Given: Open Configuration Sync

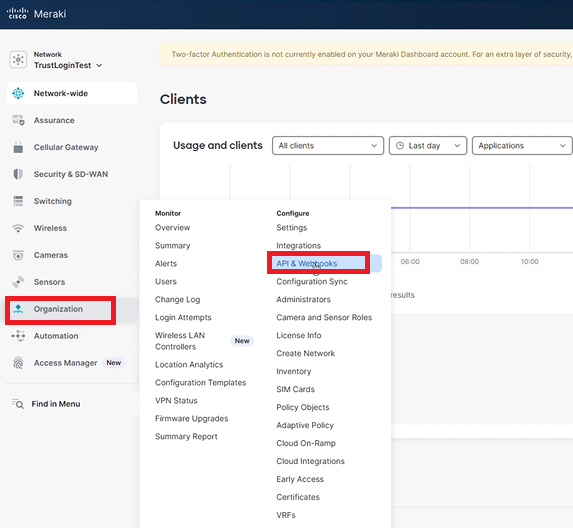Looking at the screenshot, I should (312, 281).
